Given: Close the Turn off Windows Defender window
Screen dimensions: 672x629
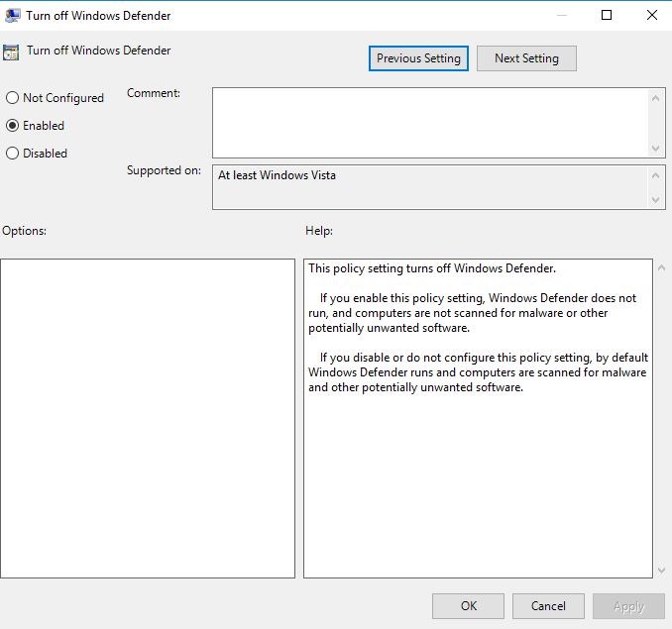Looking at the screenshot, I should (x=652, y=16).
